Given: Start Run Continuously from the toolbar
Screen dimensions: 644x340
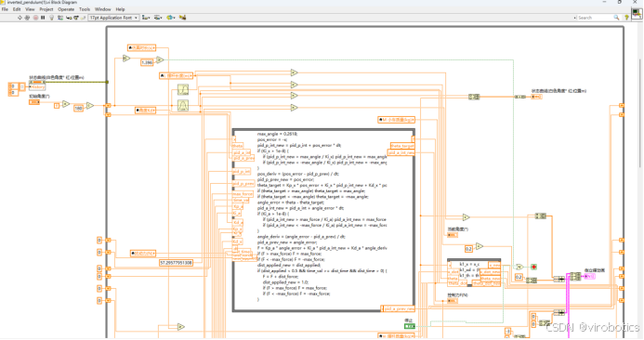Looking at the screenshot, I should click(x=27, y=18).
